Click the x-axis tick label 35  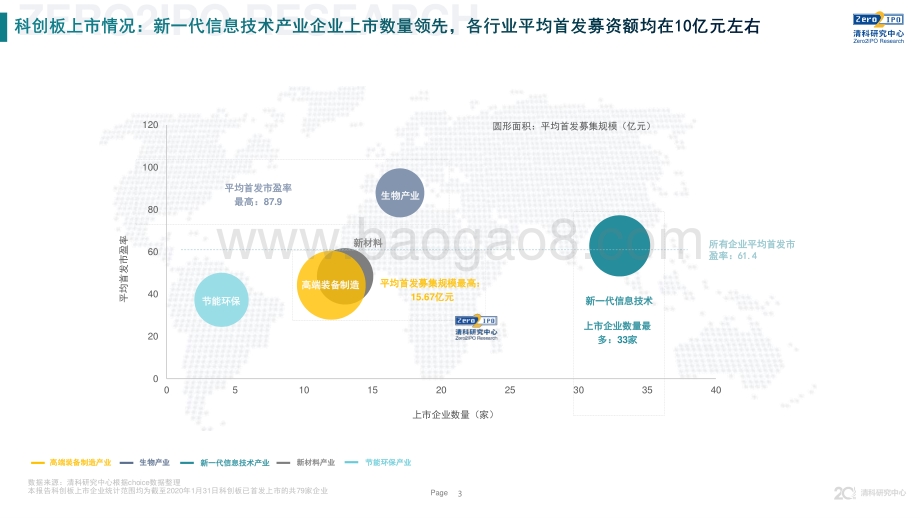[x=647, y=390]
